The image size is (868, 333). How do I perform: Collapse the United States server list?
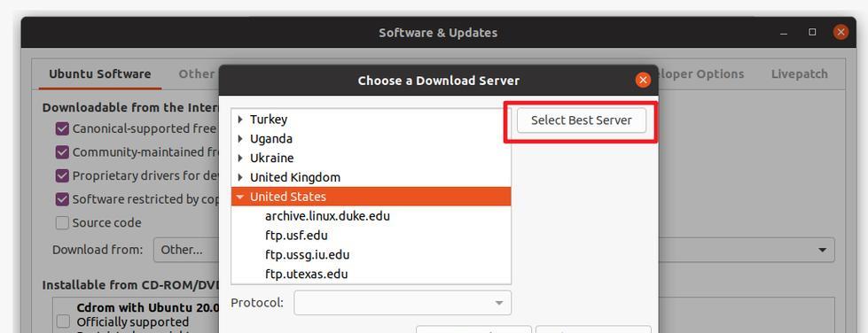(x=240, y=197)
